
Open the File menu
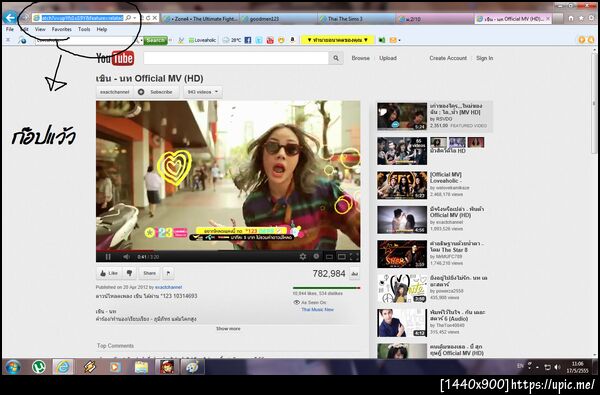[10, 29]
